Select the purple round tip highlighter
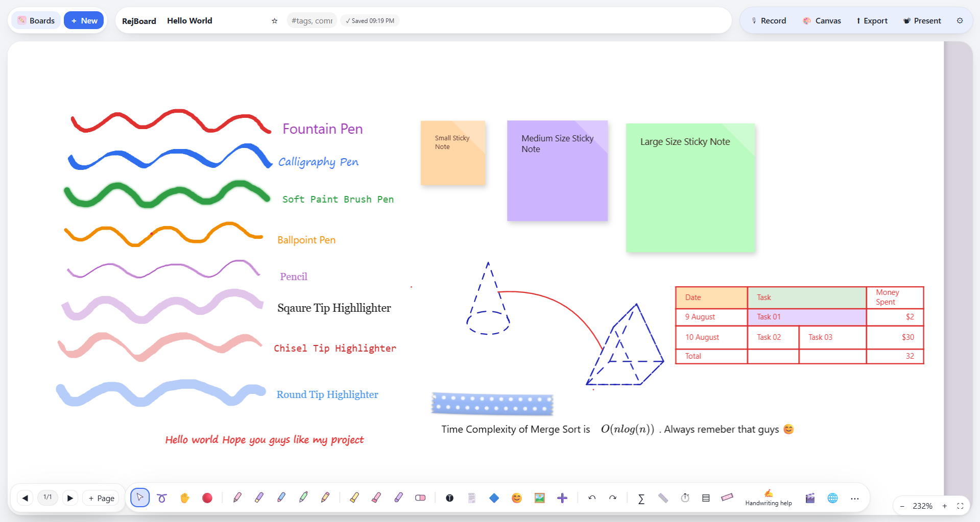 (x=398, y=498)
